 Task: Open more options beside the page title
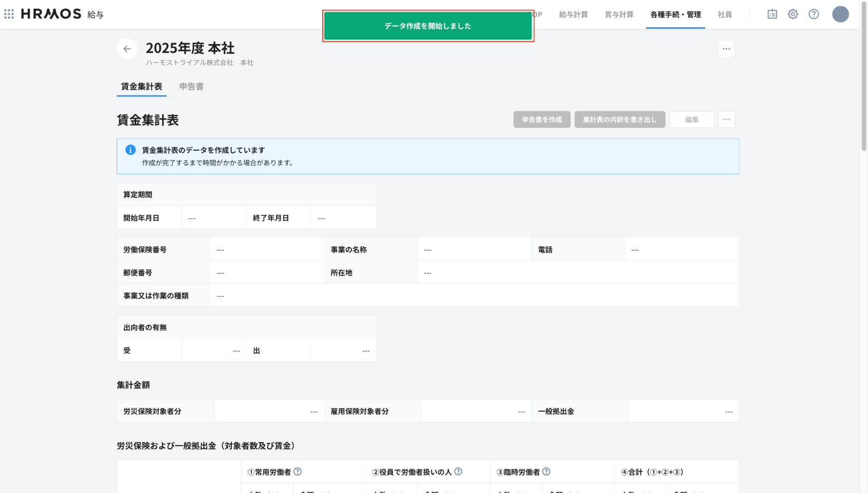coord(726,49)
